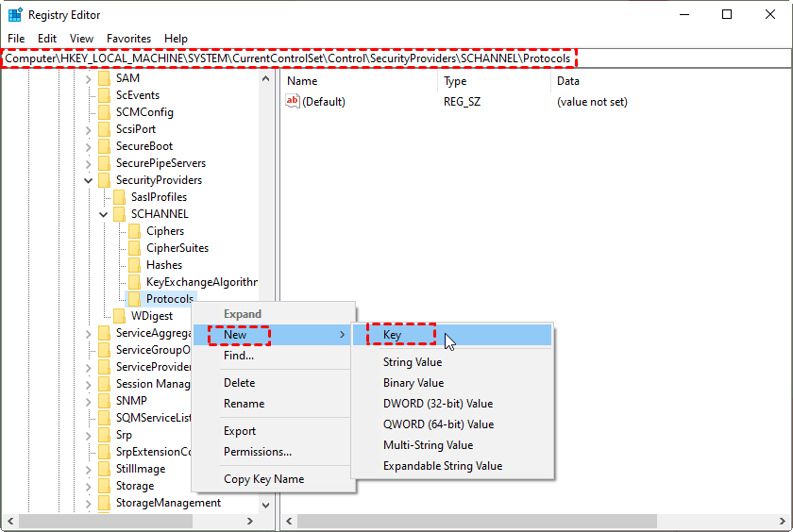Screen dimensions: 793x532
Task: Choose Copy Key Name from context menu
Action: pyautogui.click(x=263, y=479)
